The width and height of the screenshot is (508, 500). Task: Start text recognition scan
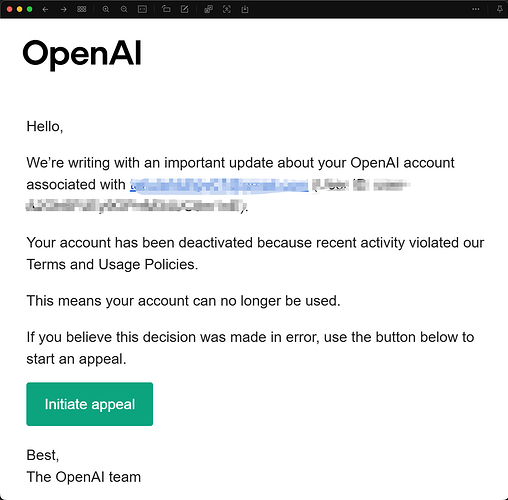(227, 9)
